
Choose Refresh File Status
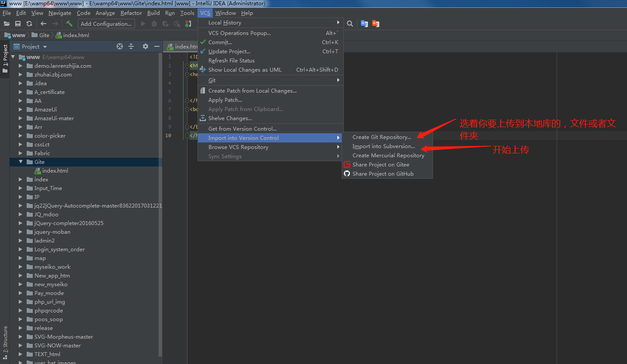point(270,60)
